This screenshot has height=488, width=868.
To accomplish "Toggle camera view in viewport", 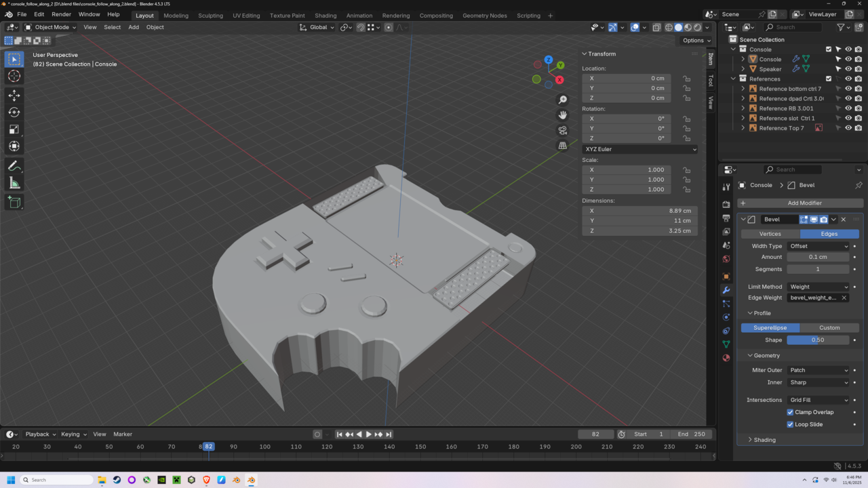I will coord(562,130).
